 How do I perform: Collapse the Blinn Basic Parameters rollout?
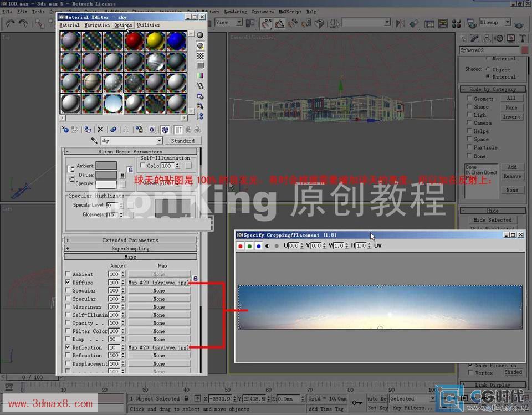[x=130, y=151]
